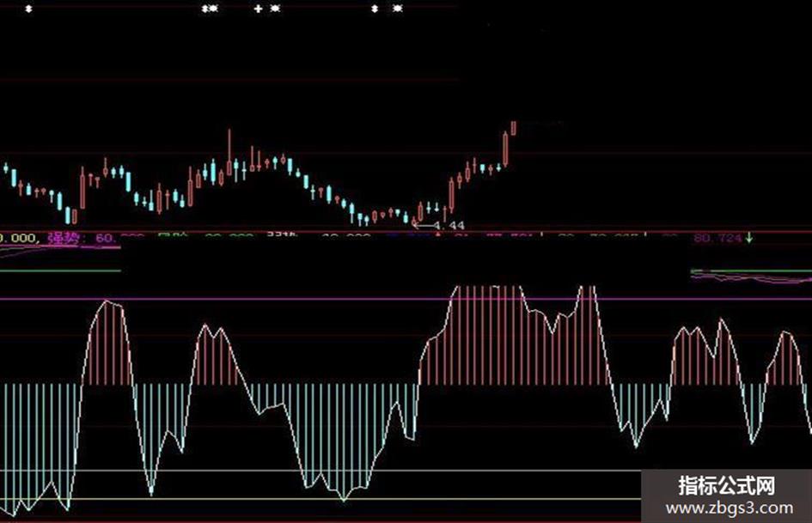Click the magenta 强势 indicator label

coord(64,238)
